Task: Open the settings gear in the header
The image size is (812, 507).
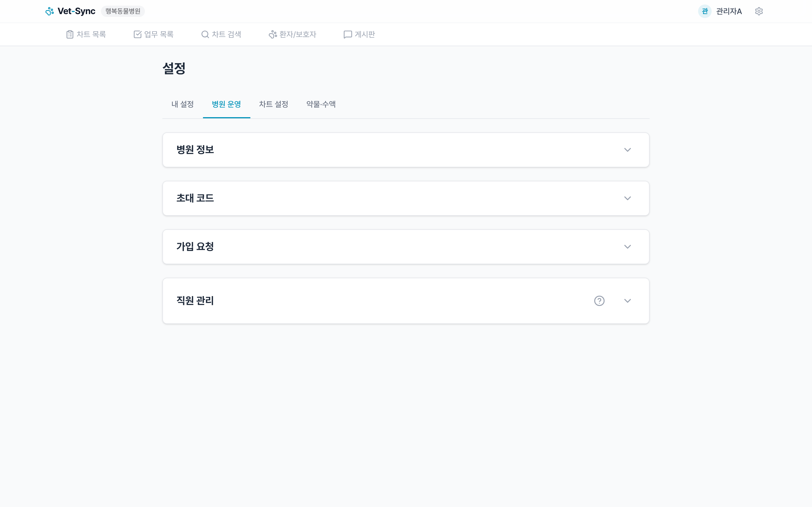Action: (759, 11)
